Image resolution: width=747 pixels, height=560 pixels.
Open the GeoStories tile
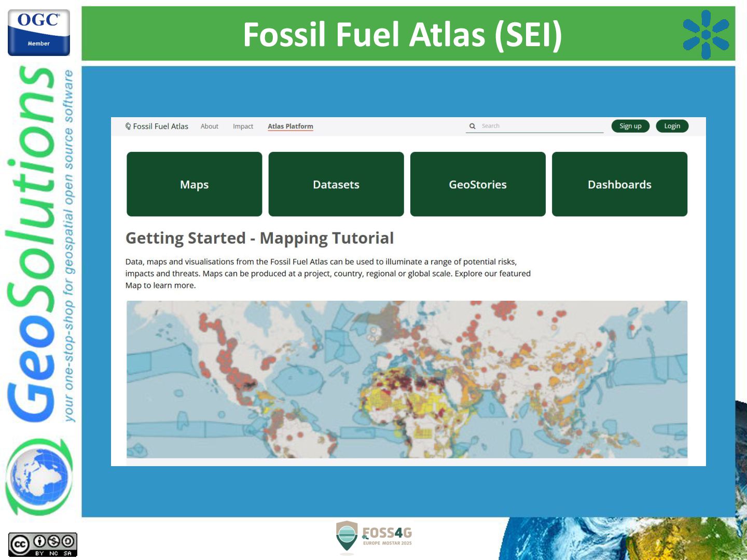pyautogui.click(x=478, y=184)
